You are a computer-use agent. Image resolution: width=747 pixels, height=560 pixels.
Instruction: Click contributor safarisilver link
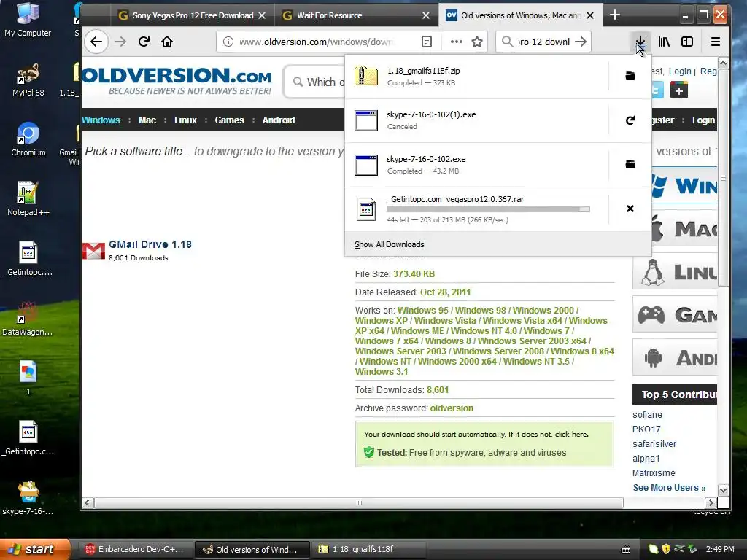pyautogui.click(x=654, y=444)
